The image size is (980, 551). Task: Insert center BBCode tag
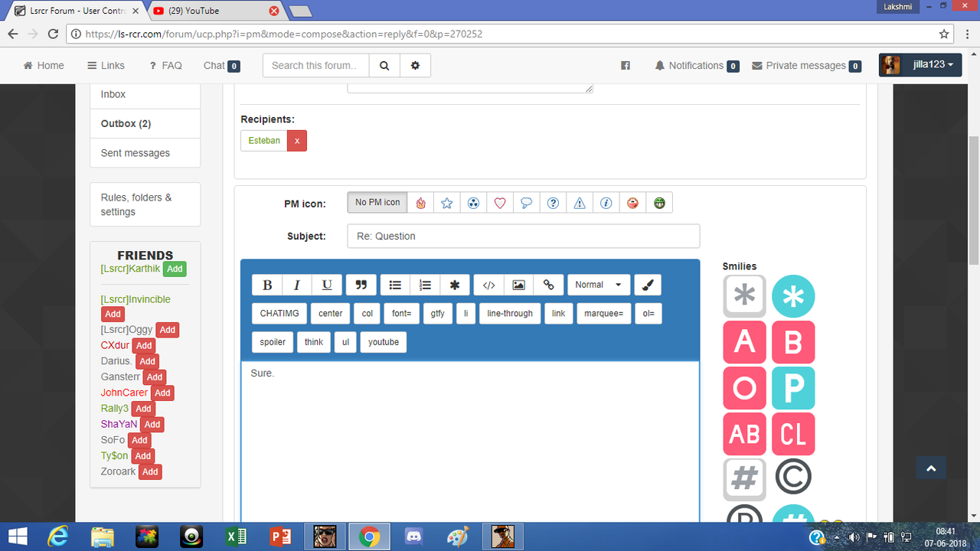coord(331,314)
